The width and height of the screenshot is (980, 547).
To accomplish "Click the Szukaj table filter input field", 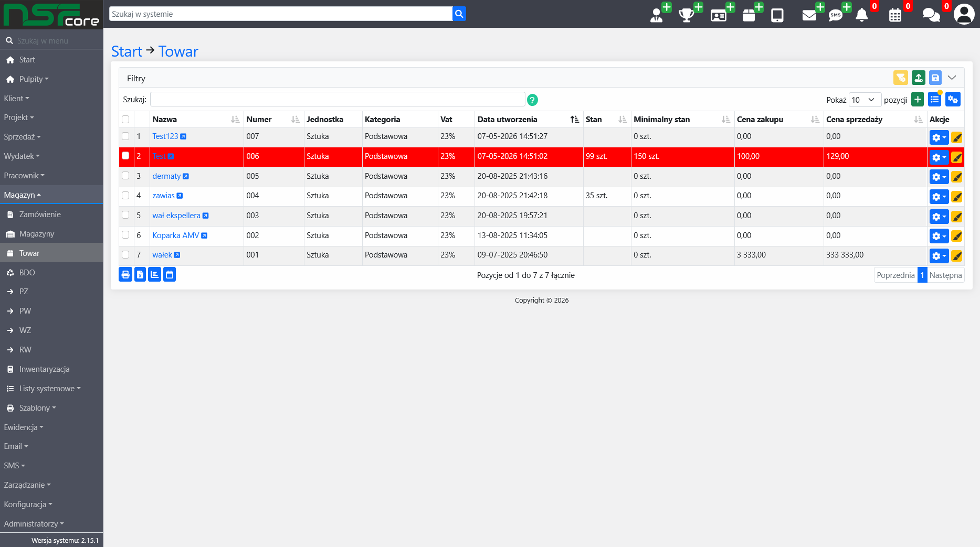I will pos(338,100).
